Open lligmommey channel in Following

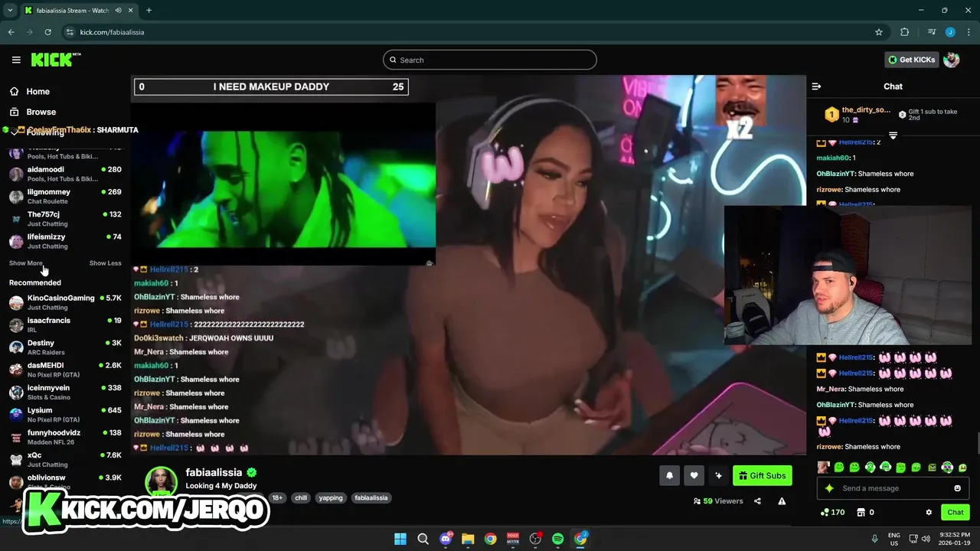[x=65, y=196]
